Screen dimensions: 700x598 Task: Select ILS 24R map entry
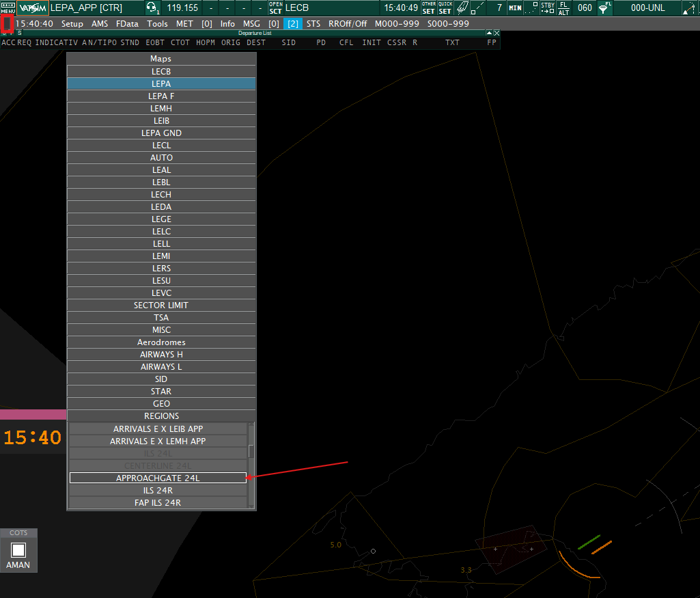(x=158, y=491)
